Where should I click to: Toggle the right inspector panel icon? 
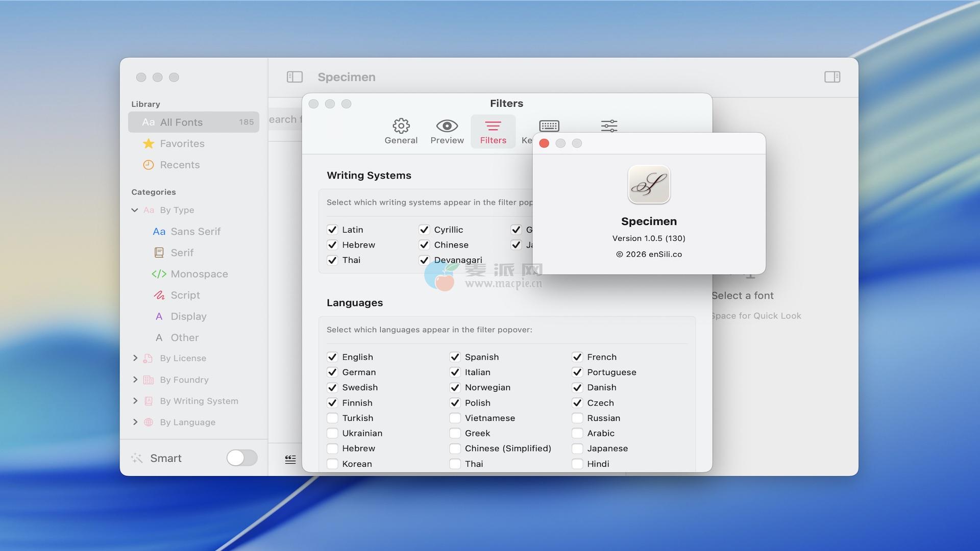[832, 77]
